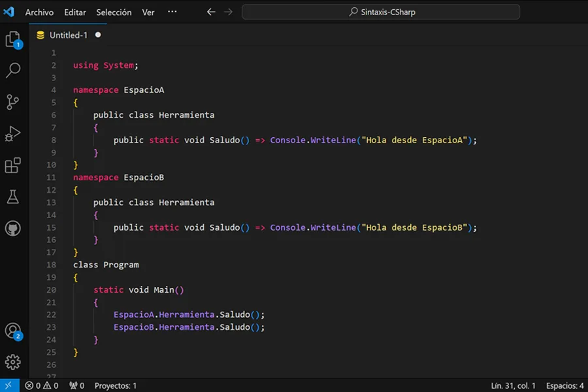Click the errors and warnings indicator
The image size is (588, 392).
(41, 385)
